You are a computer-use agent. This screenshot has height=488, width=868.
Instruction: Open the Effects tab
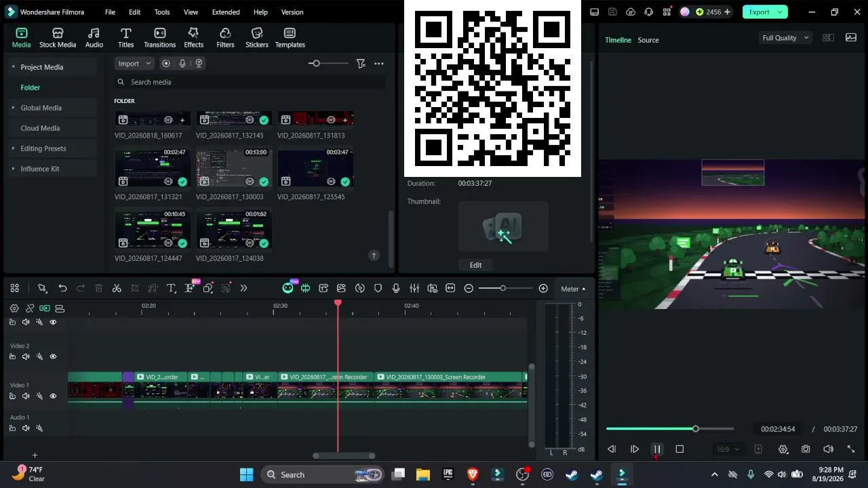click(194, 38)
